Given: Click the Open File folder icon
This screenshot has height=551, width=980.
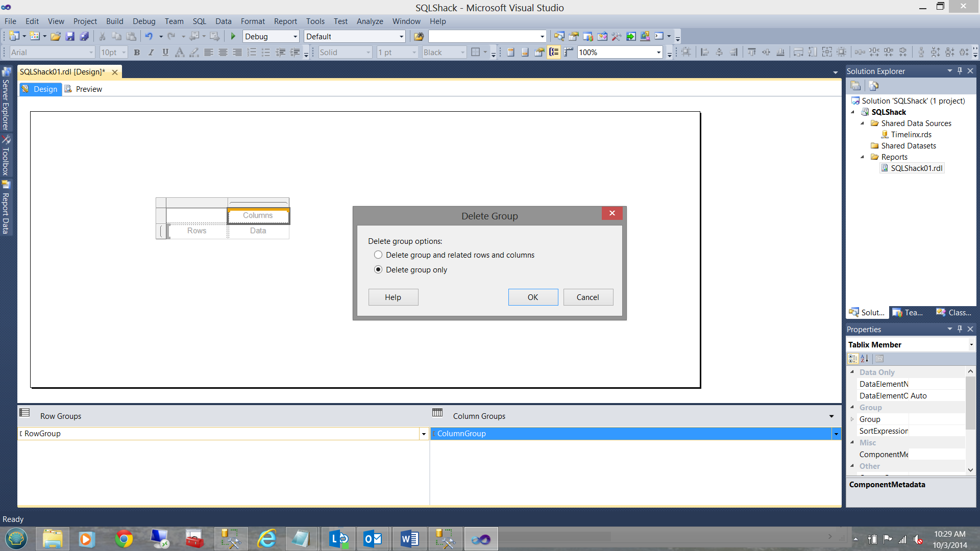Looking at the screenshot, I should pyautogui.click(x=56, y=36).
